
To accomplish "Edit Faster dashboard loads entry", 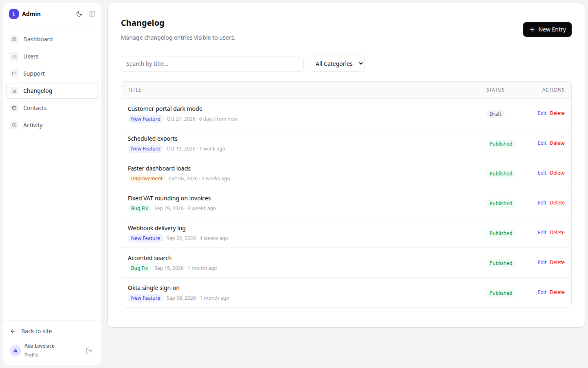I will point(542,173).
